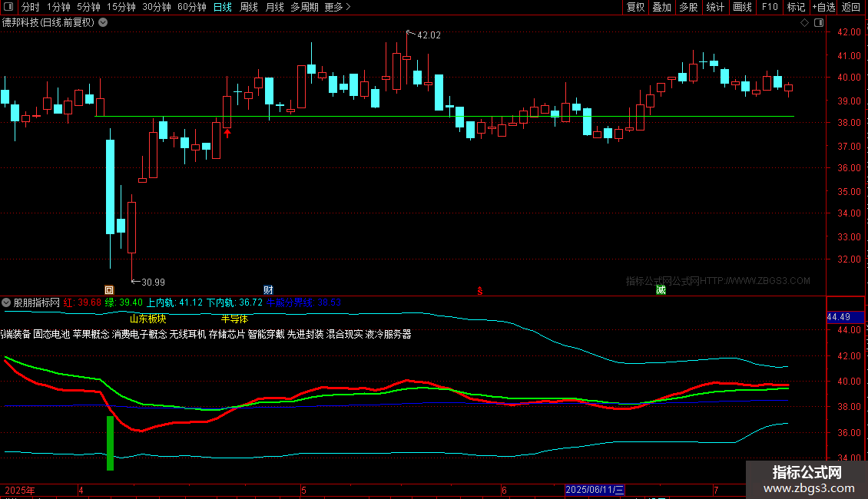This screenshot has height=499, width=868.
Task: Open the 多周期 multi-period view
Action: pos(304,7)
